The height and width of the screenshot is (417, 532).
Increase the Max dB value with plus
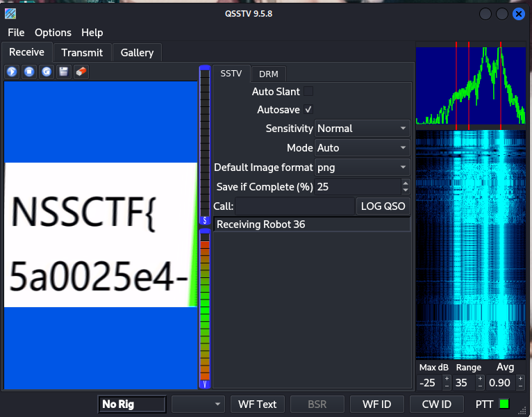coord(446,379)
